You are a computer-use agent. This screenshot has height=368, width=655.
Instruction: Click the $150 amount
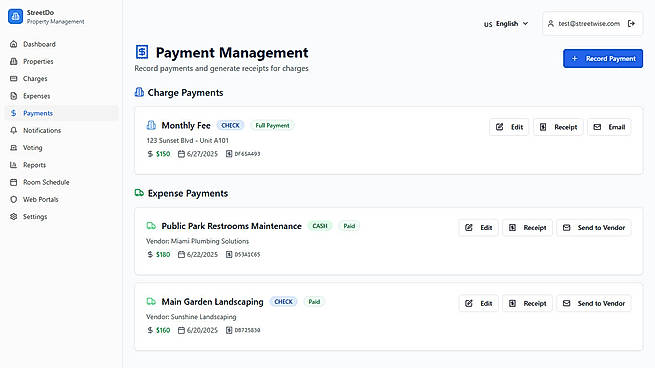(x=163, y=154)
